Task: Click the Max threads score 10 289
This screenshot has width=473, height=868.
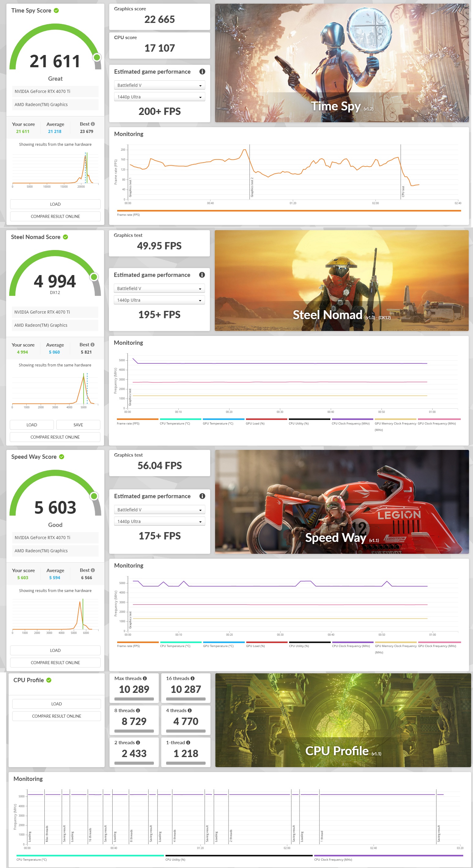Action: click(134, 690)
